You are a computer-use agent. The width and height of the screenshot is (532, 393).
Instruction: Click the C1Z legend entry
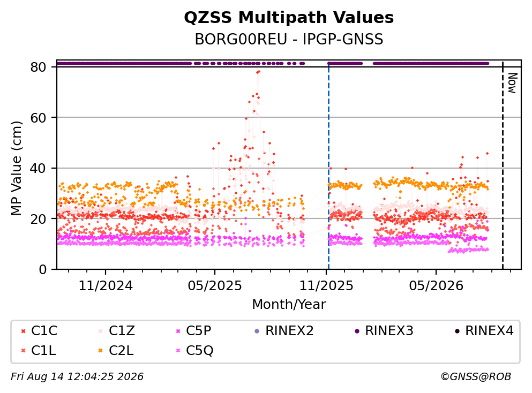tap(116, 330)
